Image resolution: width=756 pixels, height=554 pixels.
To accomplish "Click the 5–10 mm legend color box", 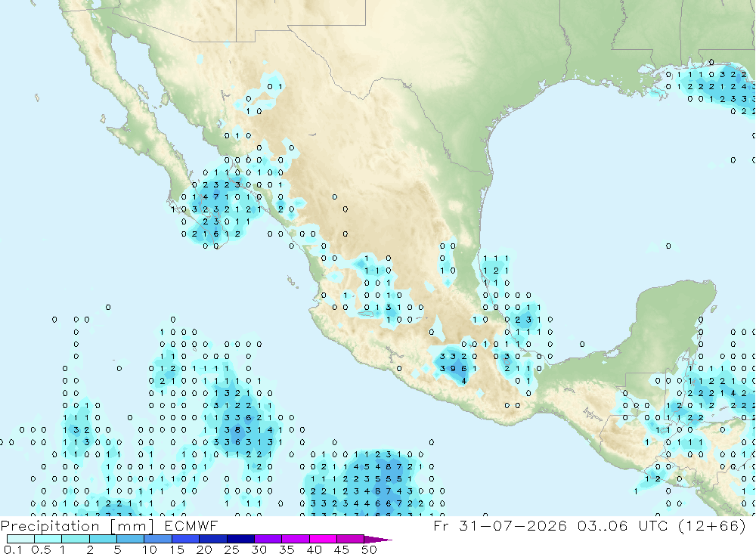I will click(x=131, y=539).
